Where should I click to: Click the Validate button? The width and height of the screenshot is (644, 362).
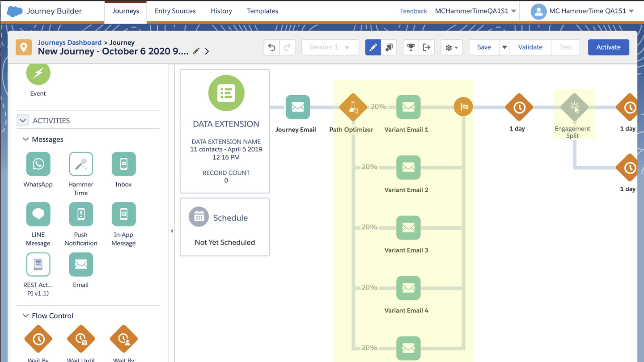coord(530,47)
